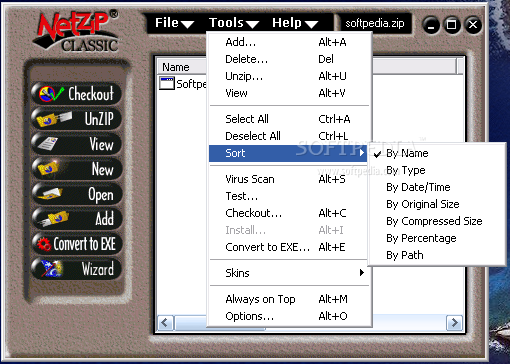Select sort By Compressed Size option
510x364 pixels.
pyautogui.click(x=437, y=221)
